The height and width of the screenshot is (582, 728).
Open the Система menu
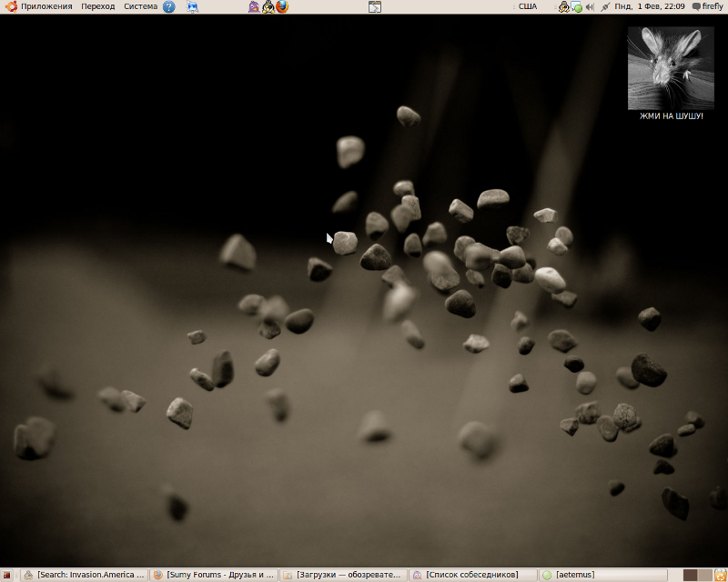pos(140,6)
